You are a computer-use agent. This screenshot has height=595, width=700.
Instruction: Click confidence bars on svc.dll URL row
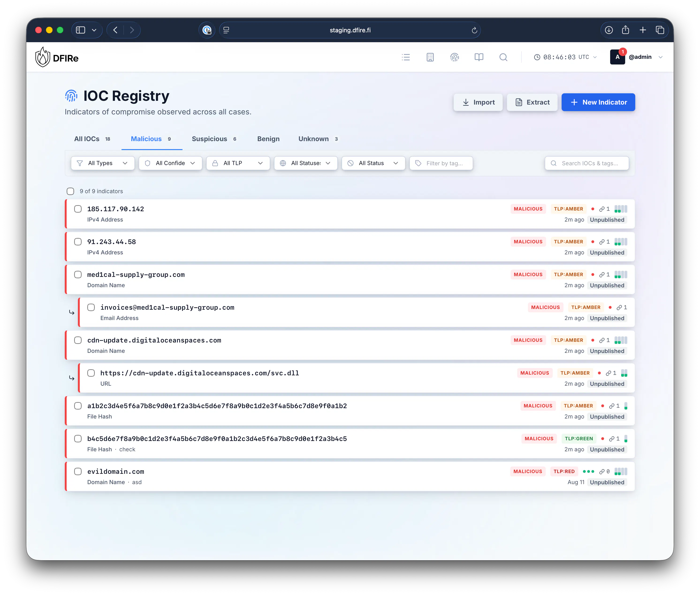click(x=624, y=373)
